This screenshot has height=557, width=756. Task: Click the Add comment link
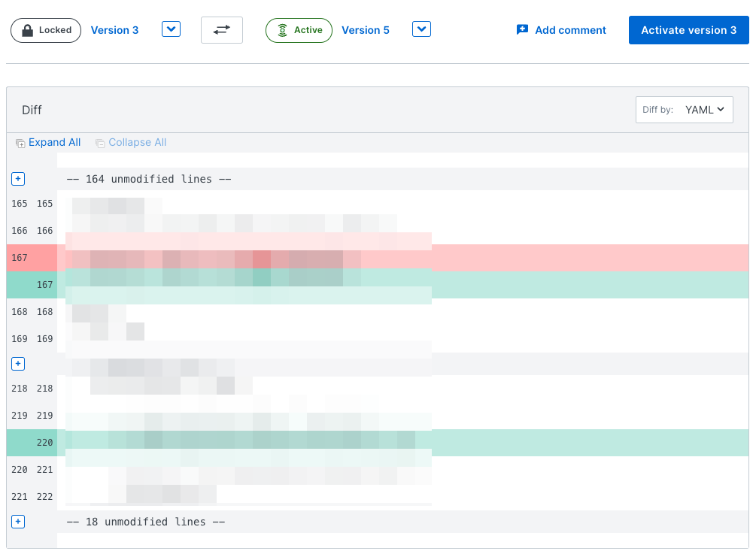[570, 30]
